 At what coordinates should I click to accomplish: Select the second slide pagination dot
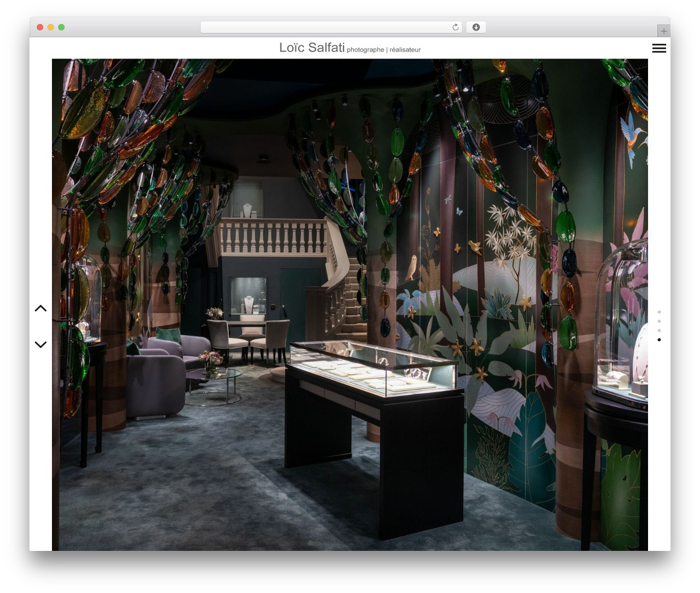click(x=659, y=321)
